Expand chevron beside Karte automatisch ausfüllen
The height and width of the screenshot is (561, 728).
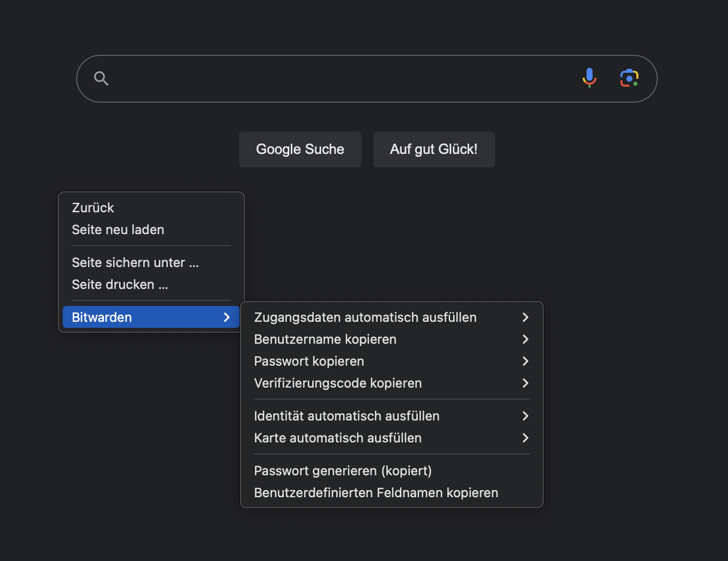pos(525,438)
